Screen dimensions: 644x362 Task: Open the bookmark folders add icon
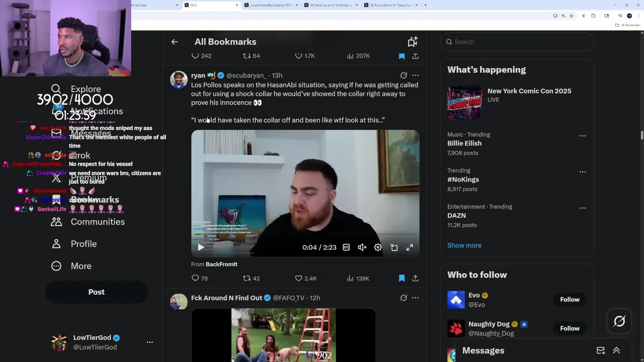413,42
